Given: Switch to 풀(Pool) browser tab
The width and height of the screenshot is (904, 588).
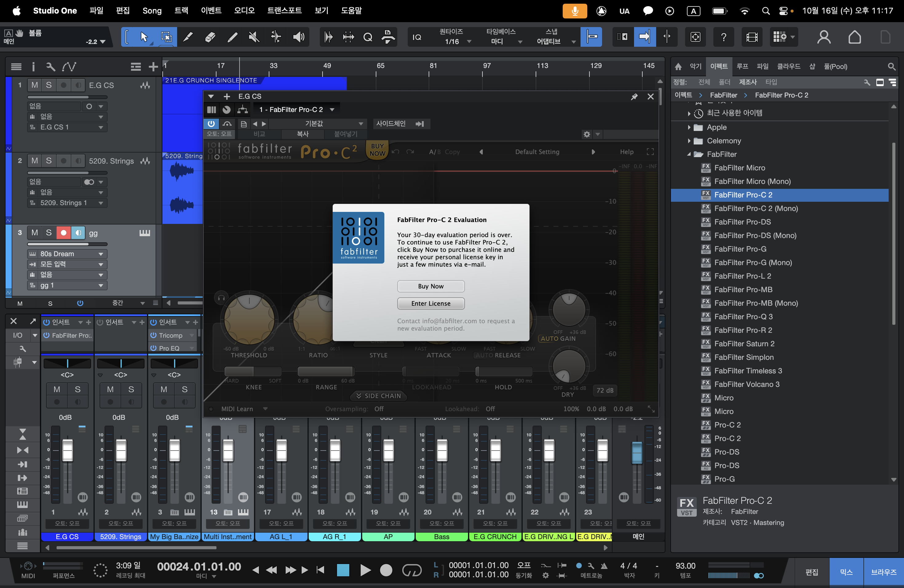Looking at the screenshot, I should coord(835,66).
